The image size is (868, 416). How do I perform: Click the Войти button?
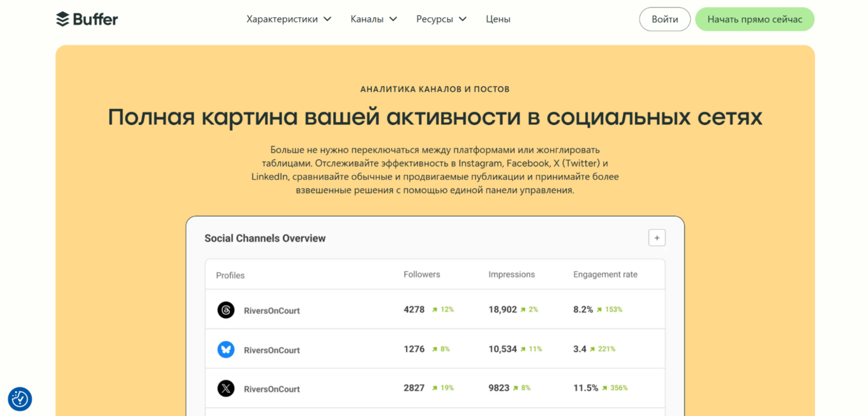coord(664,19)
